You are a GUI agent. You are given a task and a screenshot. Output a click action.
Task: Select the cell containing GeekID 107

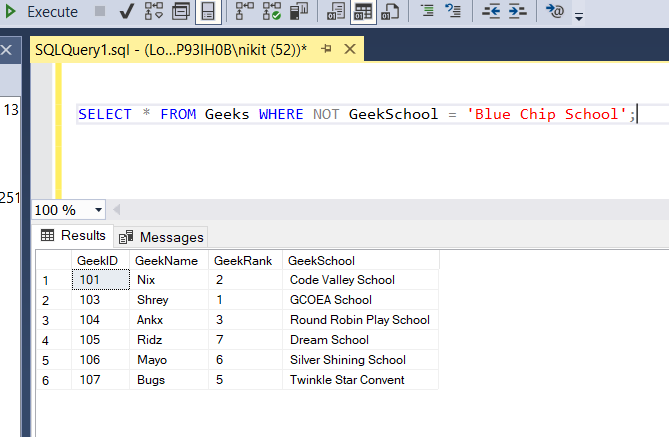(x=101, y=380)
